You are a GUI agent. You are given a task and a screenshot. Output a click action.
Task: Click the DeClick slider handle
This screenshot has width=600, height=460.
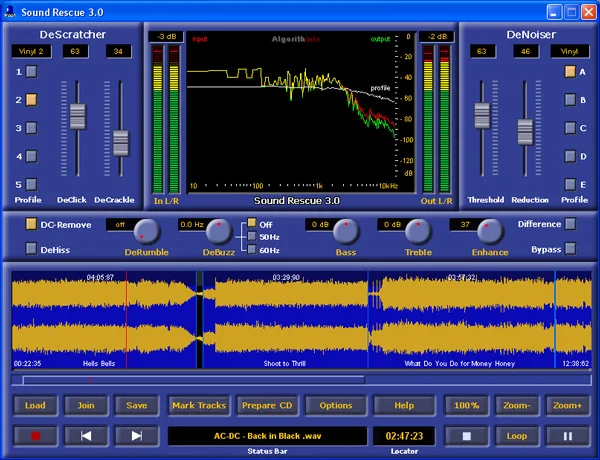click(x=78, y=116)
